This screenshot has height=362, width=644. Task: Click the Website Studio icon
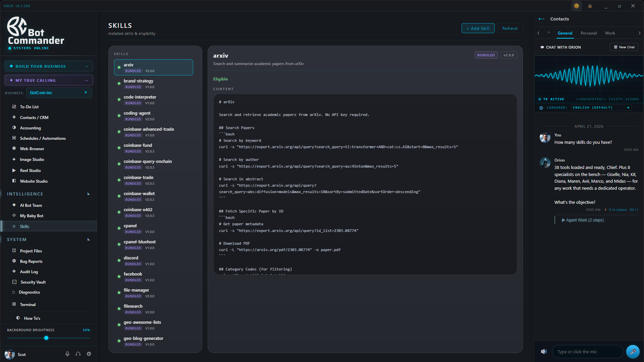(14, 181)
